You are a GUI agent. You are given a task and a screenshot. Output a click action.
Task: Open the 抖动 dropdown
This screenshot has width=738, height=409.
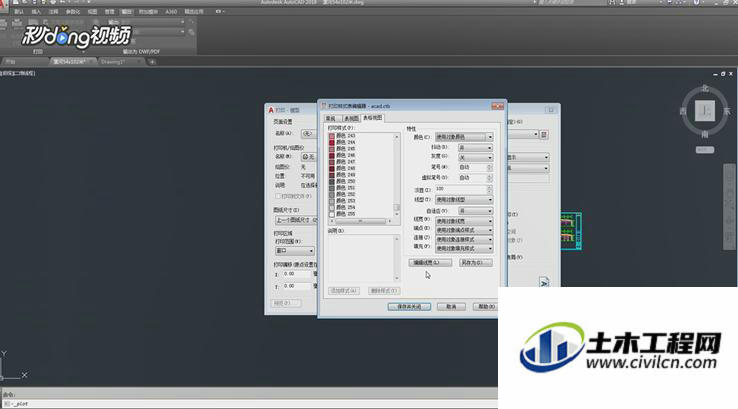click(x=475, y=147)
